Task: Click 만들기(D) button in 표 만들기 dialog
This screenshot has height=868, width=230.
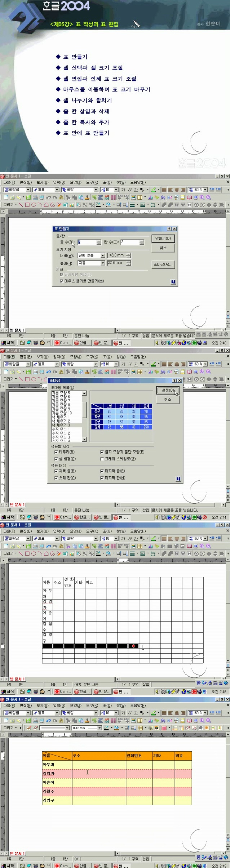Action: click(163, 239)
